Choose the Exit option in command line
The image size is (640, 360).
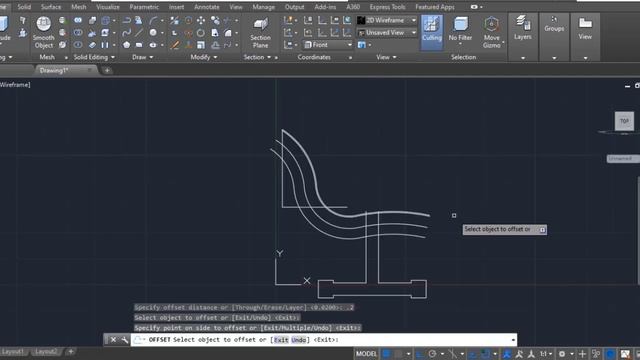tap(281, 340)
